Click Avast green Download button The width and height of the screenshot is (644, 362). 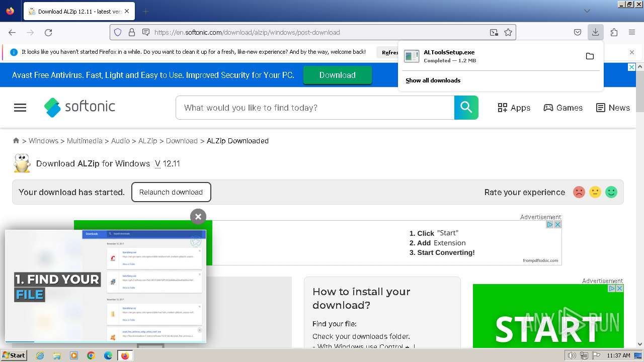(x=338, y=75)
